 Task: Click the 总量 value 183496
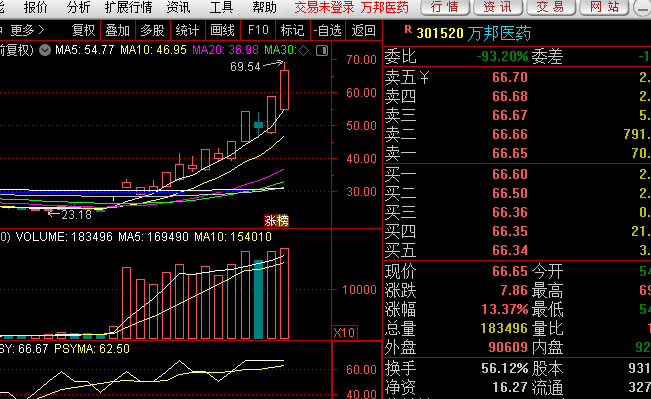tap(504, 328)
